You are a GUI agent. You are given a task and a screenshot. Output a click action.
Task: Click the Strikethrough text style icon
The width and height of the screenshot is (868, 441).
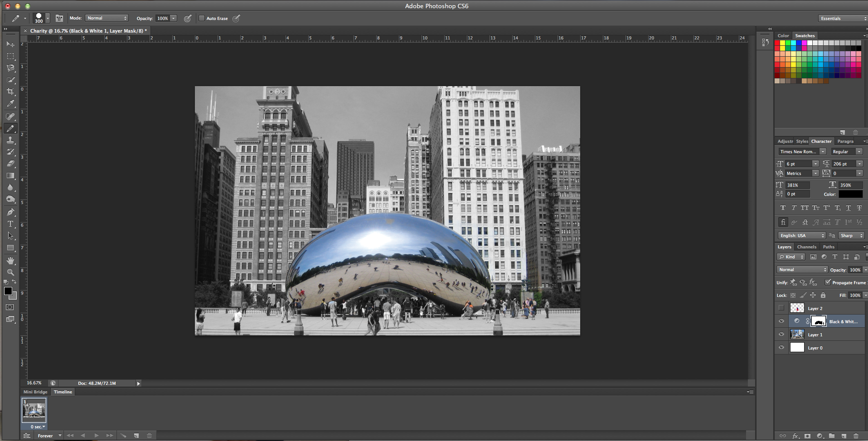click(859, 208)
